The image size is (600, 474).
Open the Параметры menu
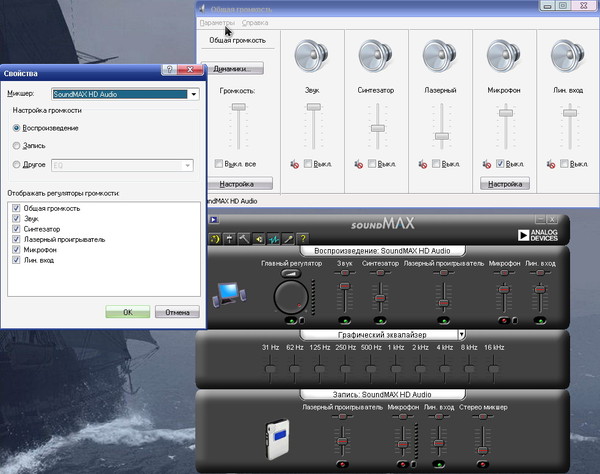(x=217, y=23)
